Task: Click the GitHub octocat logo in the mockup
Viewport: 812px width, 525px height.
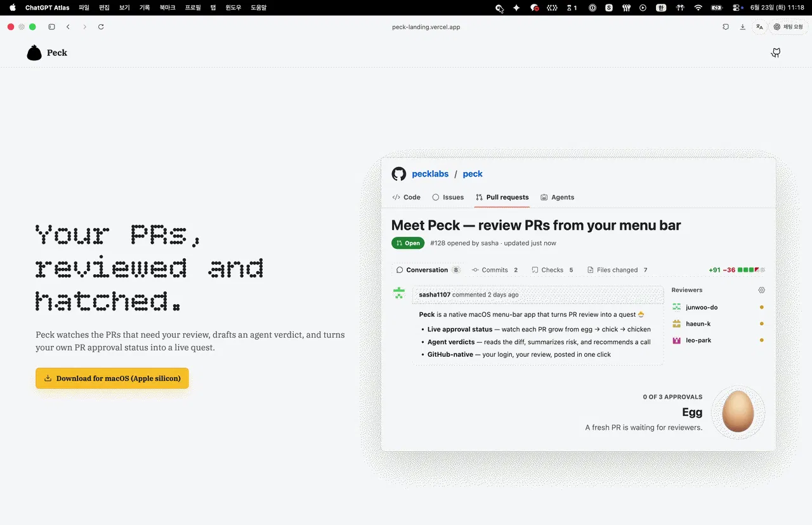Action: 398,174
